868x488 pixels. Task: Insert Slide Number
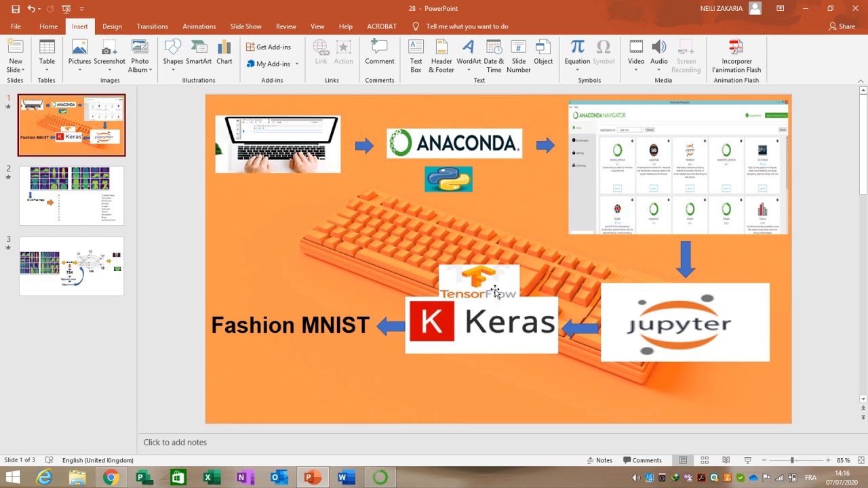[519, 56]
